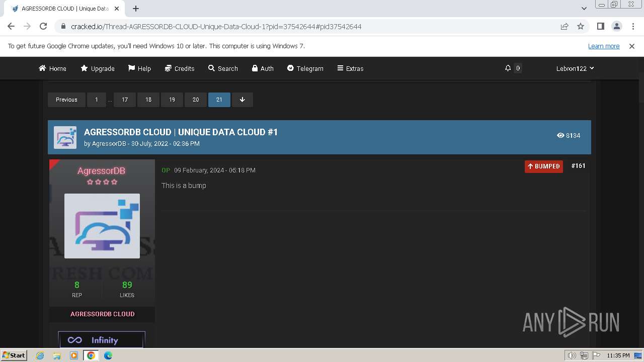Open Internet Explorer from taskbar

[40, 355]
